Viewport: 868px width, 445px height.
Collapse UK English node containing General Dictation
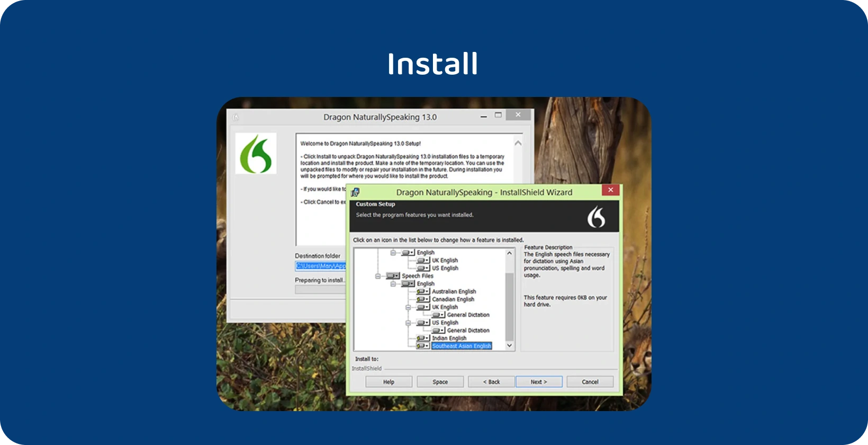click(x=408, y=307)
